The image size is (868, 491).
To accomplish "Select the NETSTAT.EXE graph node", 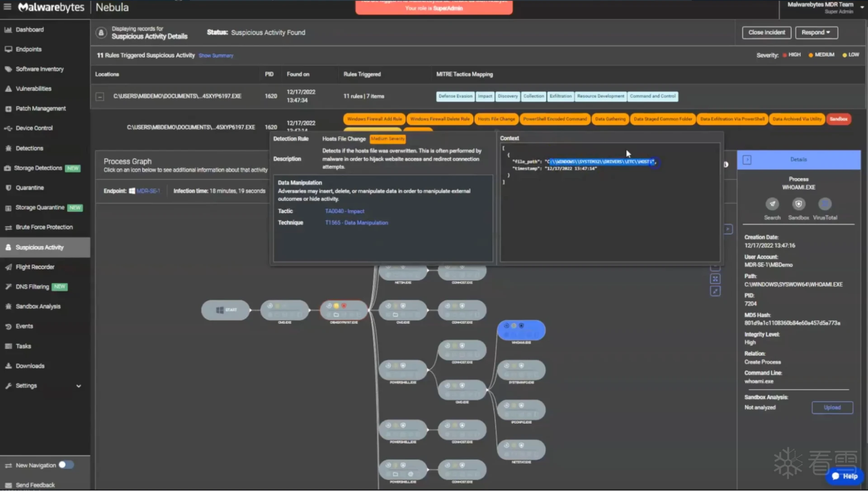I will [x=521, y=450].
